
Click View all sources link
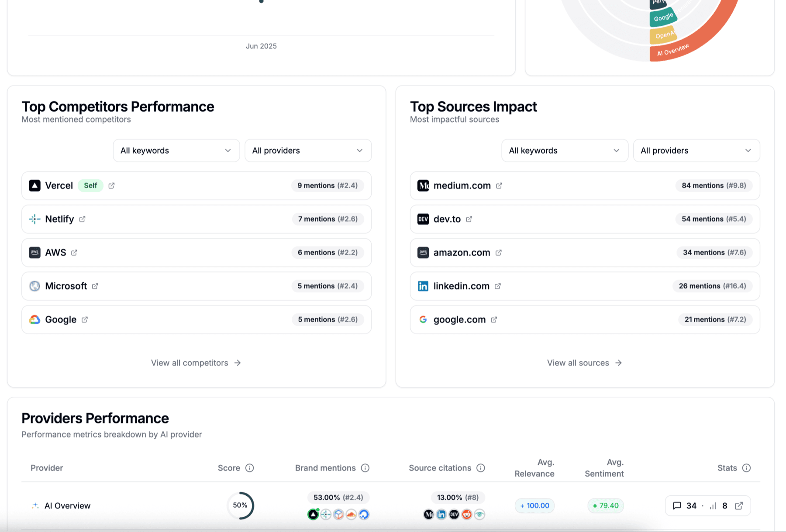click(584, 363)
